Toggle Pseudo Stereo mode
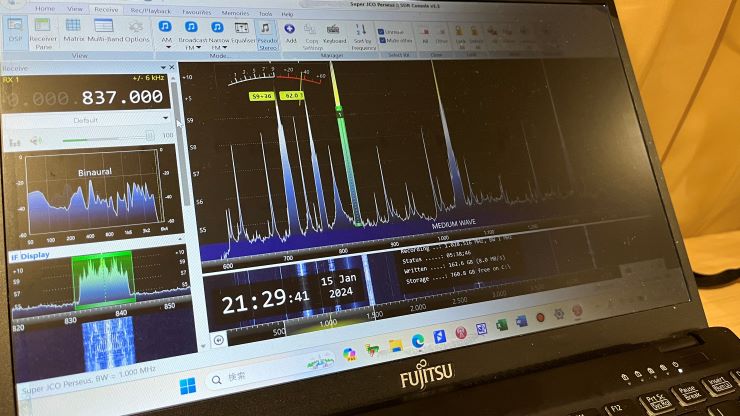The width and height of the screenshot is (740, 416). pyautogui.click(x=267, y=35)
